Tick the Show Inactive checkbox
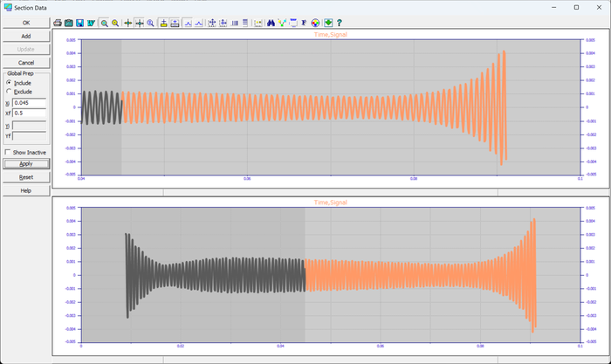611x364 pixels. [7, 152]
